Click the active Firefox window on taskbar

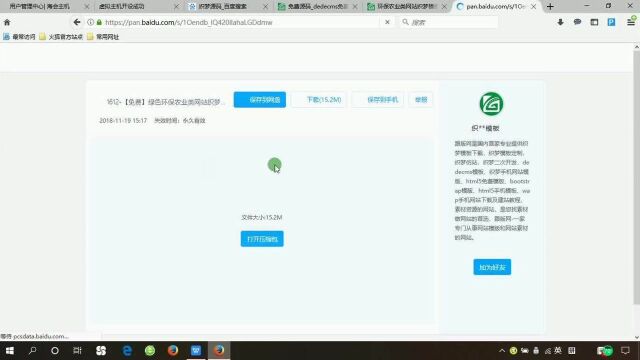tap(219, 351)
